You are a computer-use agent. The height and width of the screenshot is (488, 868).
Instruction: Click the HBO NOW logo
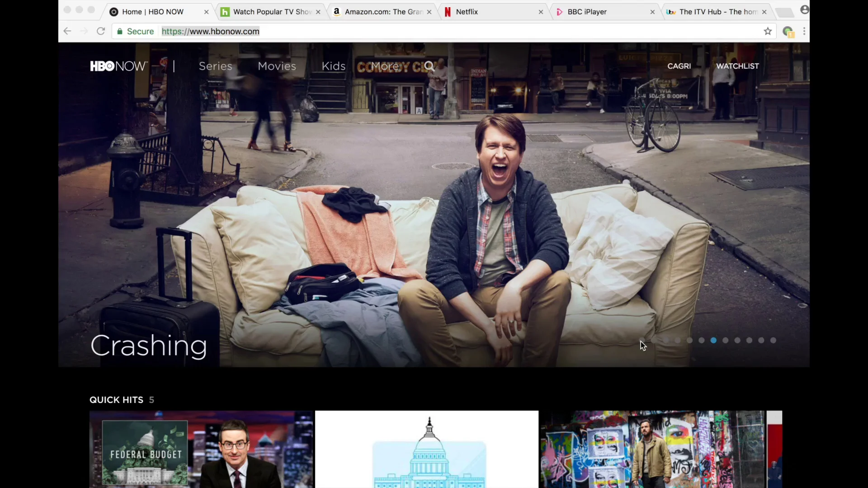pos(119,66)
